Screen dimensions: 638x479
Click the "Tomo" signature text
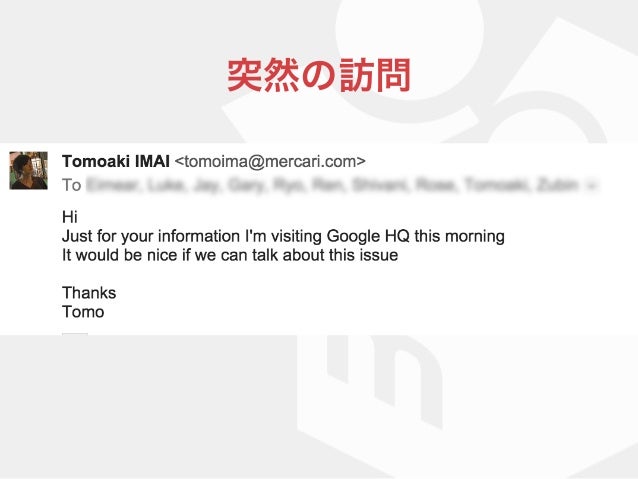point(83,312)
